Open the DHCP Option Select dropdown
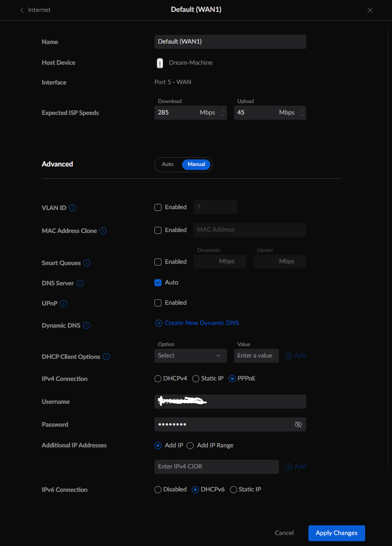The width and height of the screenshot is (392, 546). click(191, 356)
